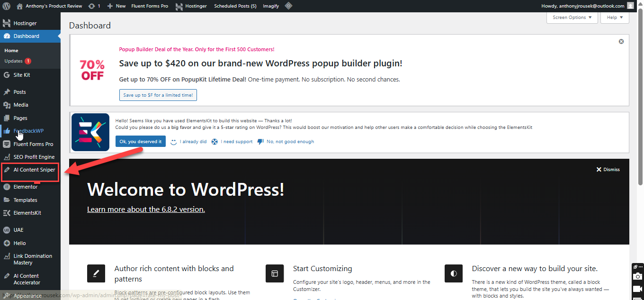
Task: Go to the Home submenu under Dashboard
Action: (11, 51)
